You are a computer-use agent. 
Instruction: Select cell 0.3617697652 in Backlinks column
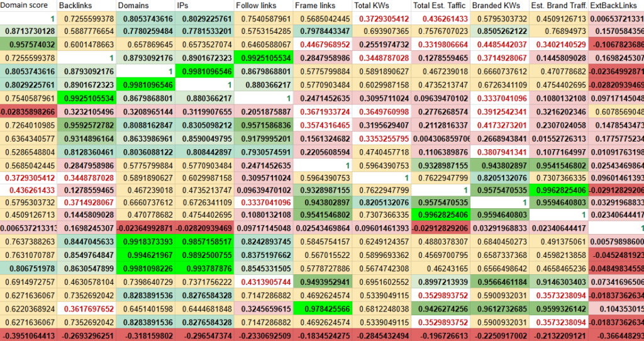87,309
